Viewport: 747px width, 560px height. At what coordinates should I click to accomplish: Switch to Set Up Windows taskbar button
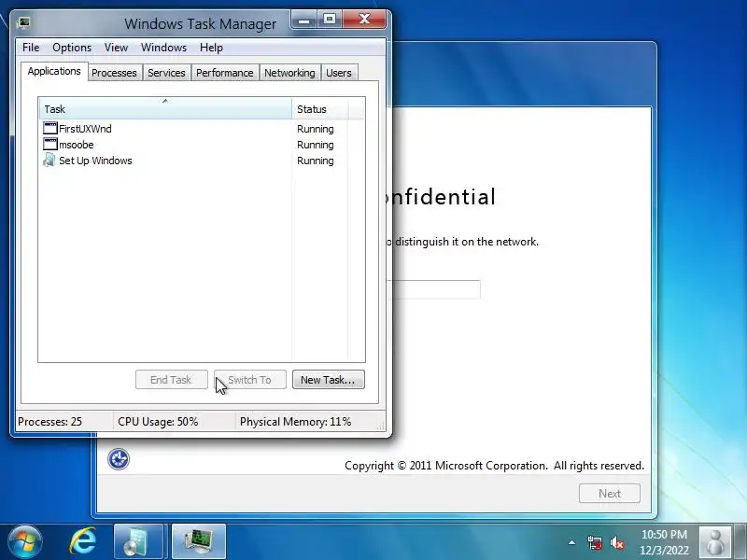click(138, 542)
